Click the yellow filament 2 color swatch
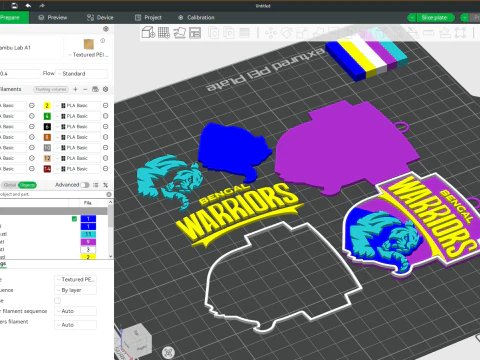This screenshot has width=480, height=360. (47, 106)
